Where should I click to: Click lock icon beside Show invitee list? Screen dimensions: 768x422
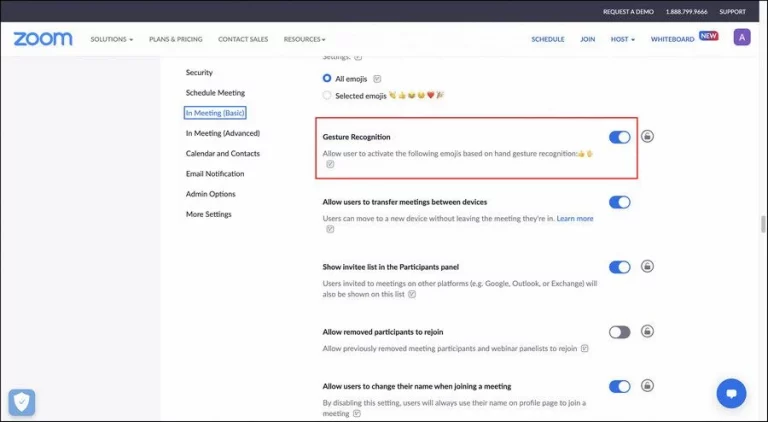647,267
